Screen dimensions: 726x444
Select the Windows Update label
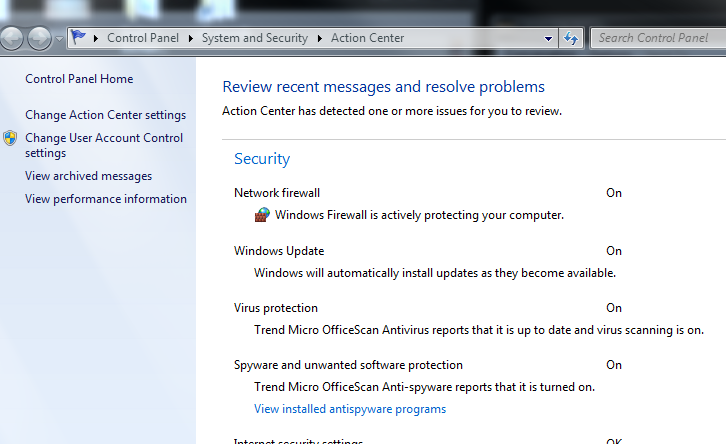tap(279, 251)
